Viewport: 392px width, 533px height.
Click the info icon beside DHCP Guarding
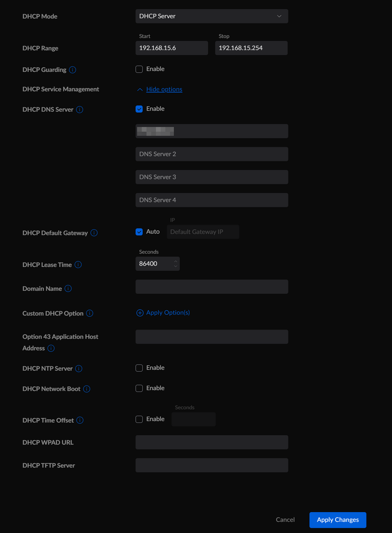pyautogui.click(x=72, y=70)
